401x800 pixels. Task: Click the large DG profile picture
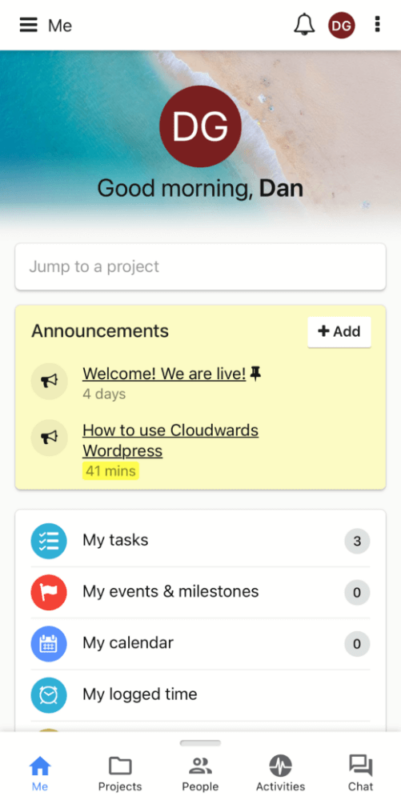pyautogui.click(x=200, y=127)
